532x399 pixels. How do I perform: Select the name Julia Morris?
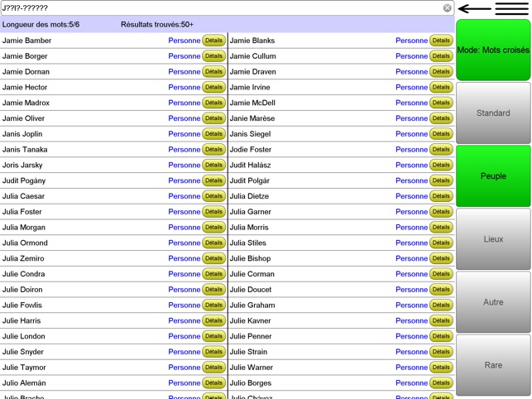(249, 227)
